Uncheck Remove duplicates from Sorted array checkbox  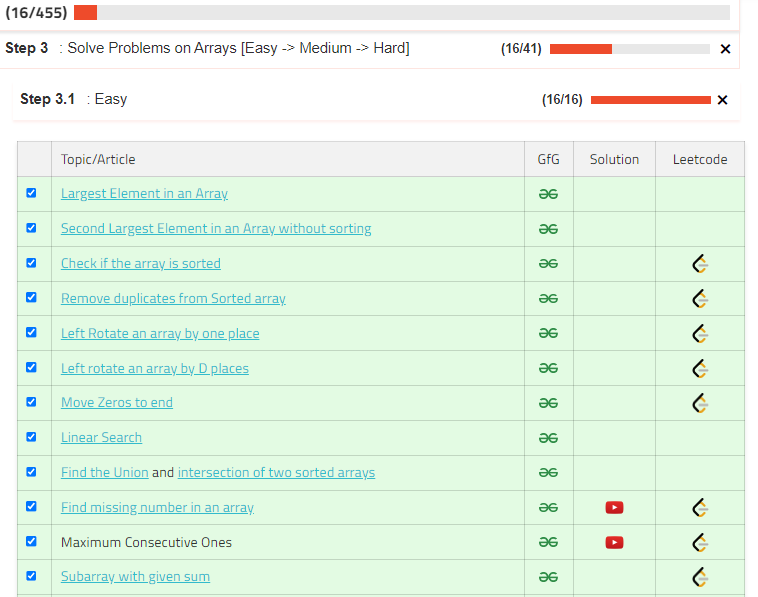[x=31, y=297]
